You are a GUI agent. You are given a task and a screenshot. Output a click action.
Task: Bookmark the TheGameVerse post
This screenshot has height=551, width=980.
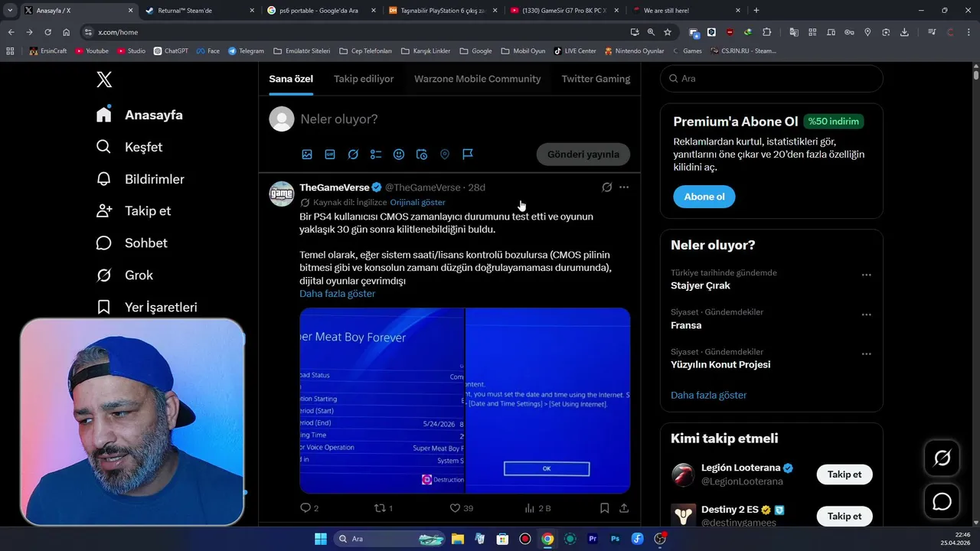click(604, 508)
